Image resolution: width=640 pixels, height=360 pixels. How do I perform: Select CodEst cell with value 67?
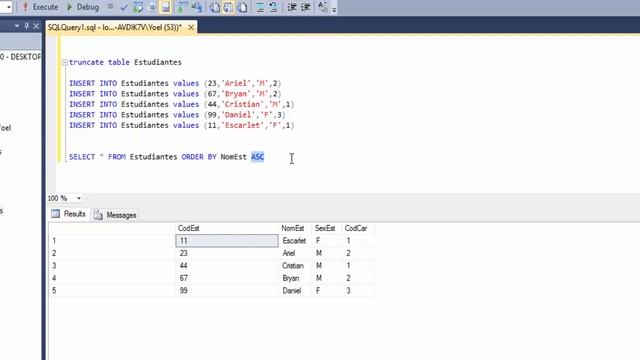[227, 278]
